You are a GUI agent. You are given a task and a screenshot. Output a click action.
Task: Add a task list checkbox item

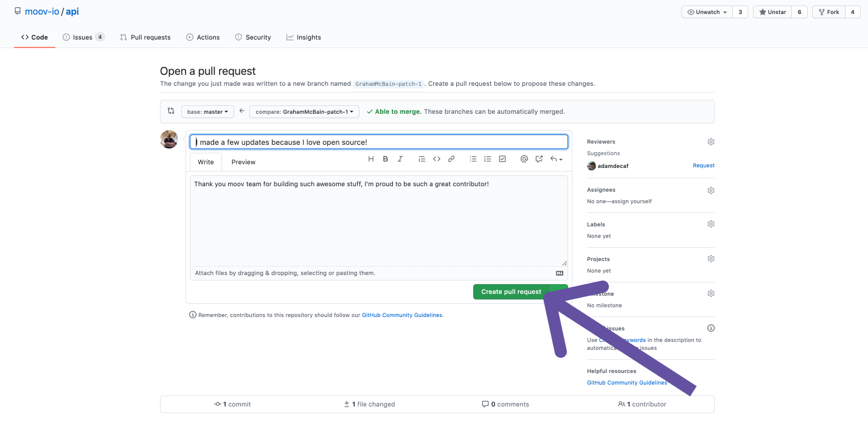coord(502,159)
